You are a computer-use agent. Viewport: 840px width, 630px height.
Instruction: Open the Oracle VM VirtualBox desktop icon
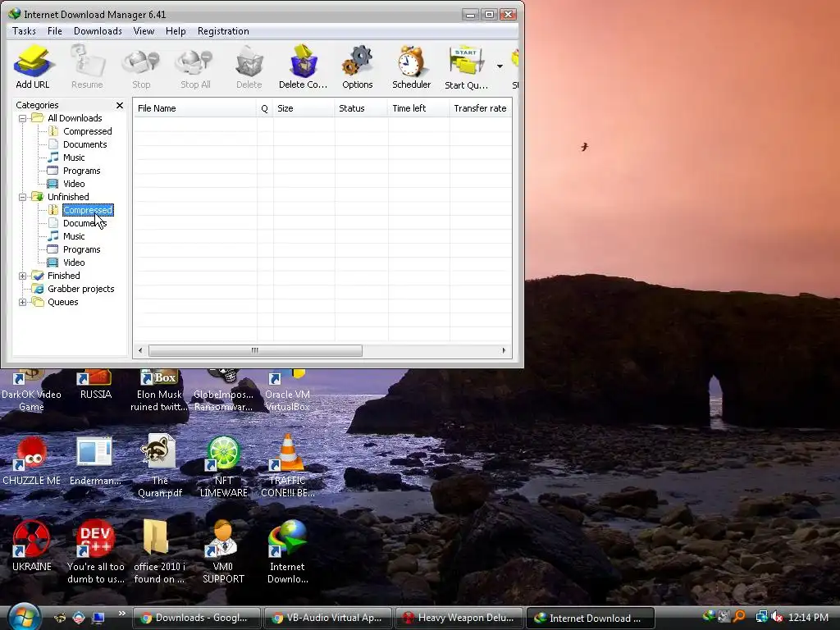pyautogui.click(x=288, y=391)
